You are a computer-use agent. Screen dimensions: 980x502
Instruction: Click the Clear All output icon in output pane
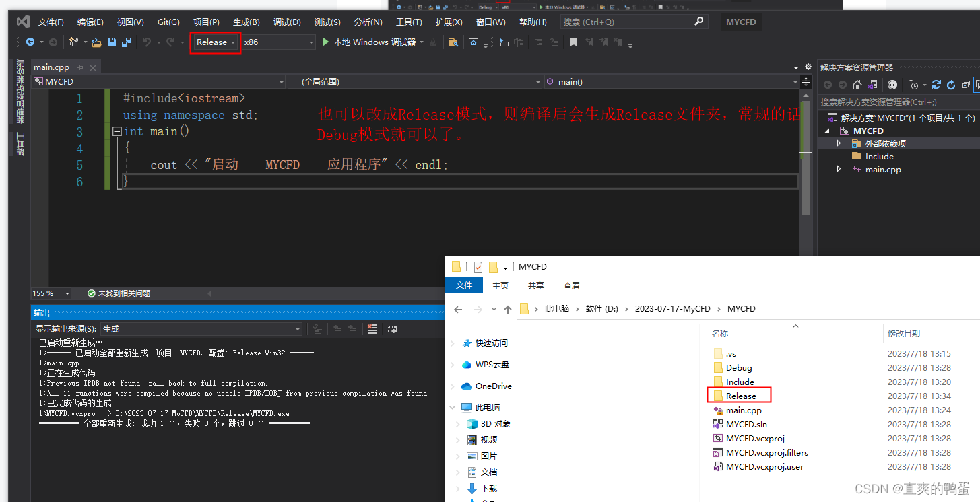point(372,329)
